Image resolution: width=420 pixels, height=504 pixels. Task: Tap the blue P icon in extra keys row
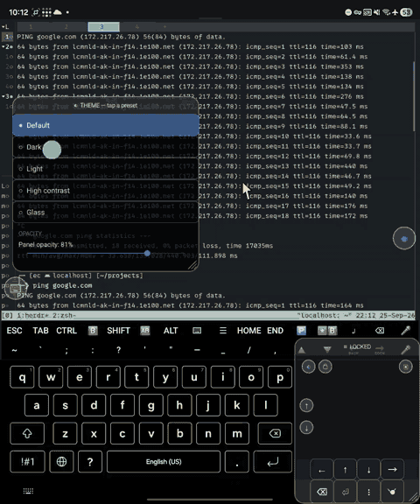click(301, 331)
